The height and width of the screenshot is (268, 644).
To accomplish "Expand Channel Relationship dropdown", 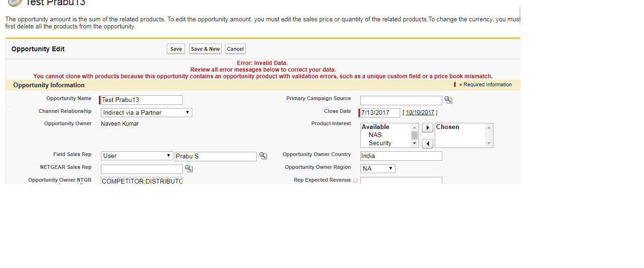I will pyautogui.click(x=146, y=112).
